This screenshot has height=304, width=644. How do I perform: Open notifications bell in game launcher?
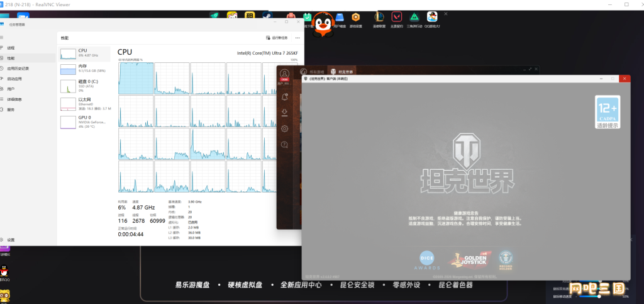[x=284, y=97]
